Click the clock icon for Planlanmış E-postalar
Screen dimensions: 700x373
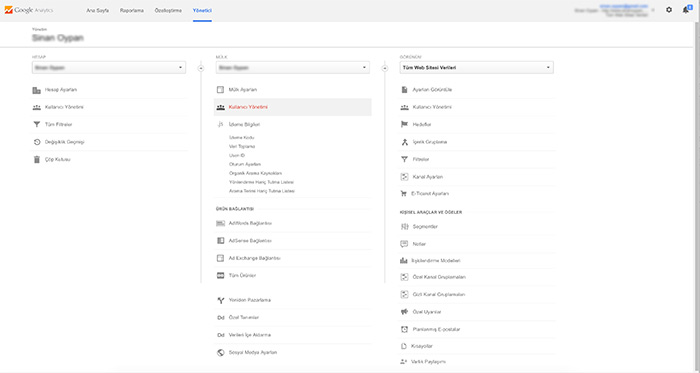click(x=404, y=329)
